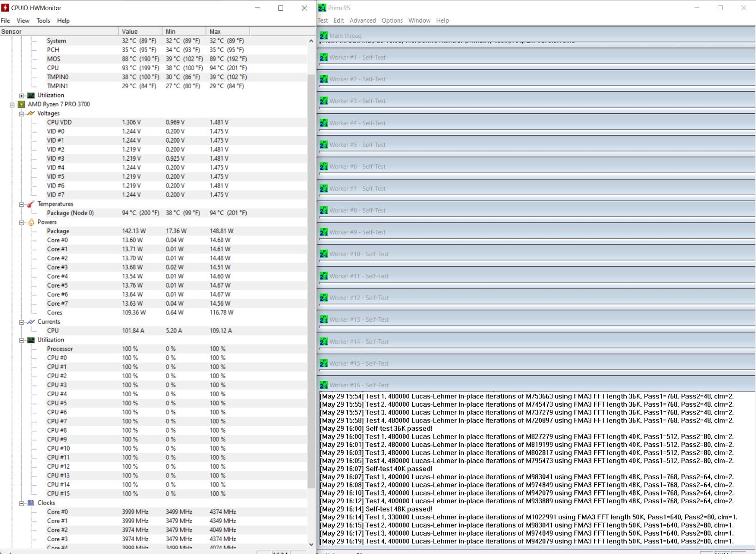Click the Worker #5 Self-Test window icon
The image size is (756, 554).
tap(324, 145)
